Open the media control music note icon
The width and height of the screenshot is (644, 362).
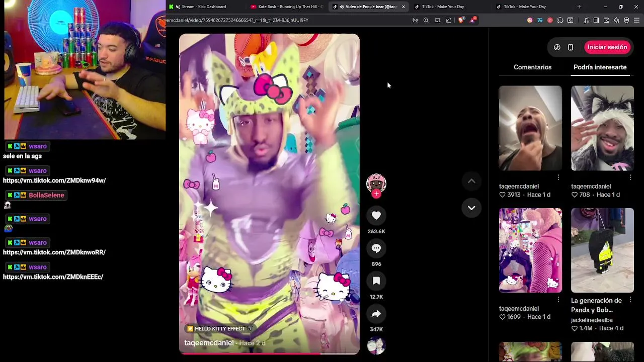click(x=586, y=20)
